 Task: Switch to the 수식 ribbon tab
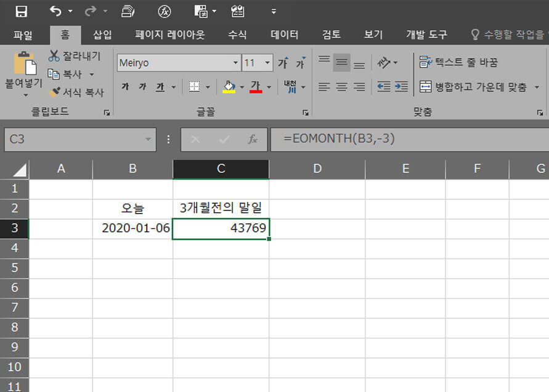[x=237, y=34]
